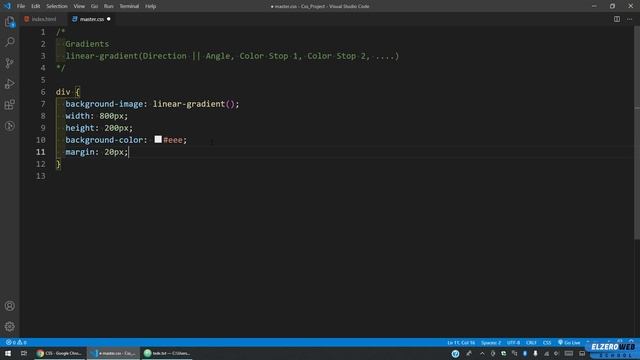Viewport: 640px width, 360px height.
Task: Switch to the master.css VS Code taskbar item
Action: pos(113,353)
